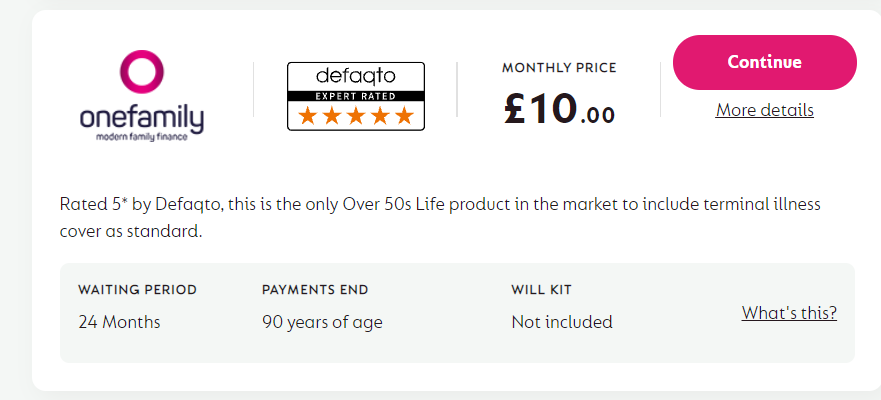Click the onefamily brand name text
This screenshot has height=400, width=881.
[142, 119]
